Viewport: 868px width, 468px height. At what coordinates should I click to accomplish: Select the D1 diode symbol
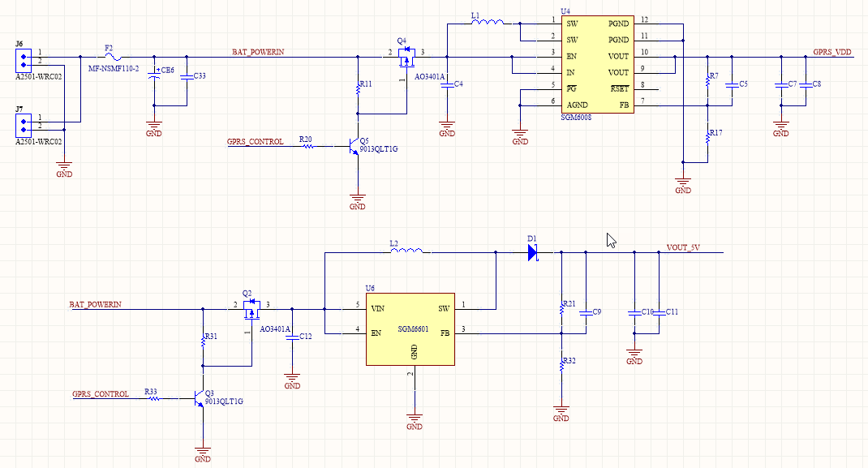[532, 253]
